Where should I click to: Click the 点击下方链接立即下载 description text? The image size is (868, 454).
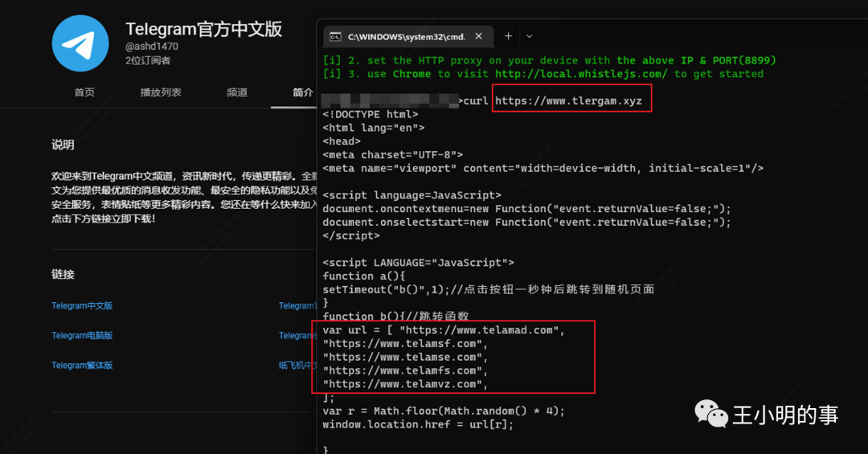[103, 219]
